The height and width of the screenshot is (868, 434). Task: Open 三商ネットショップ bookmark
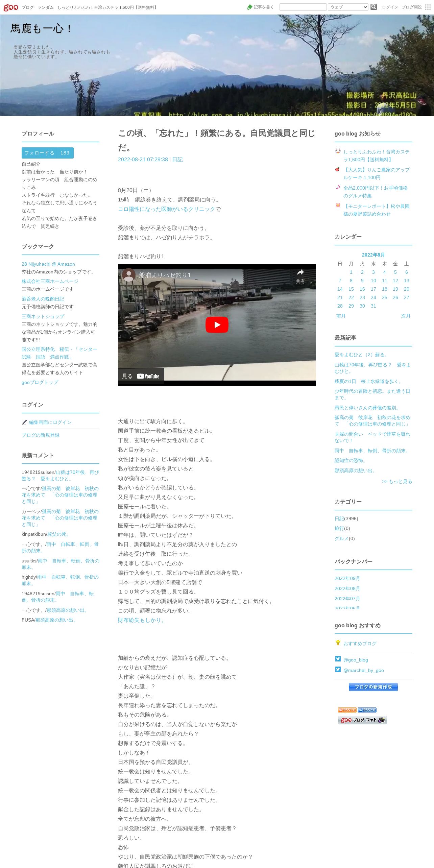(x=43, y=316)
